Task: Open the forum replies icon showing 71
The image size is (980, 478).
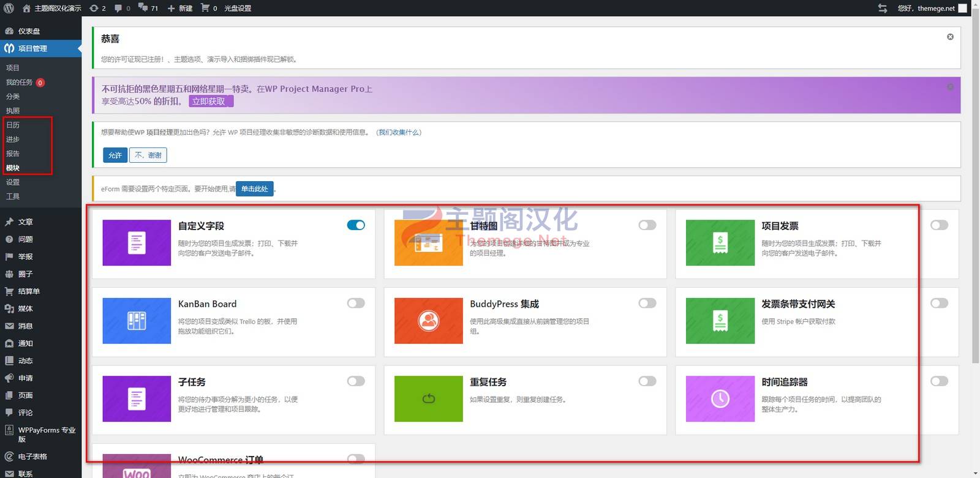Action: click(148, 8)
